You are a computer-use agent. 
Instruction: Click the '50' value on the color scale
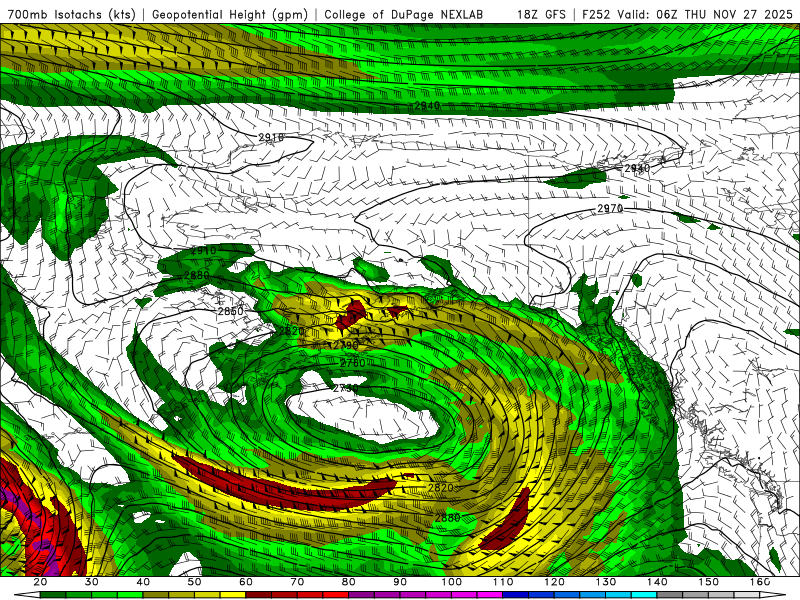pos(194,582)
